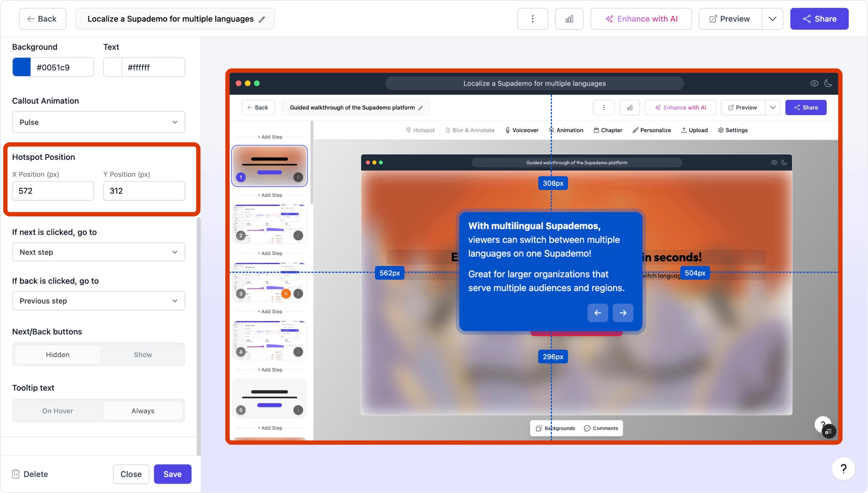Expand the Preview dropdown chevron
This screenshot has width=868, height=493.
773,19
